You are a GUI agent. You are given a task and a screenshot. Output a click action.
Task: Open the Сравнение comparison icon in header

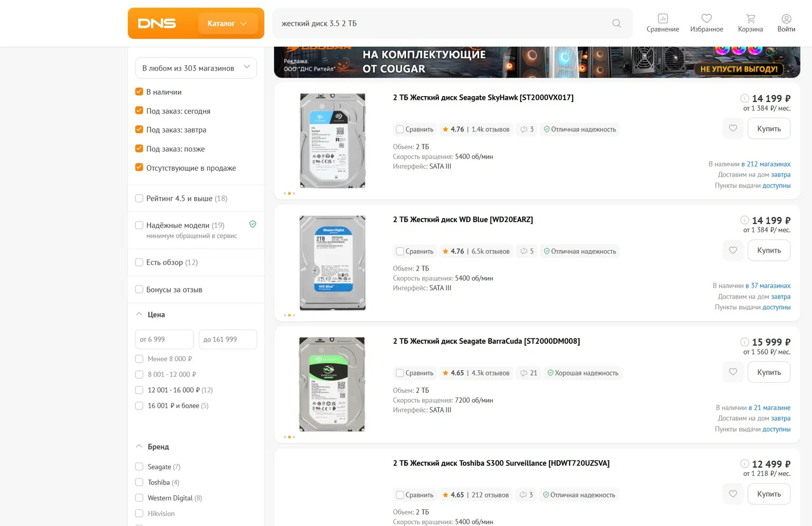(x=663, y=19)
